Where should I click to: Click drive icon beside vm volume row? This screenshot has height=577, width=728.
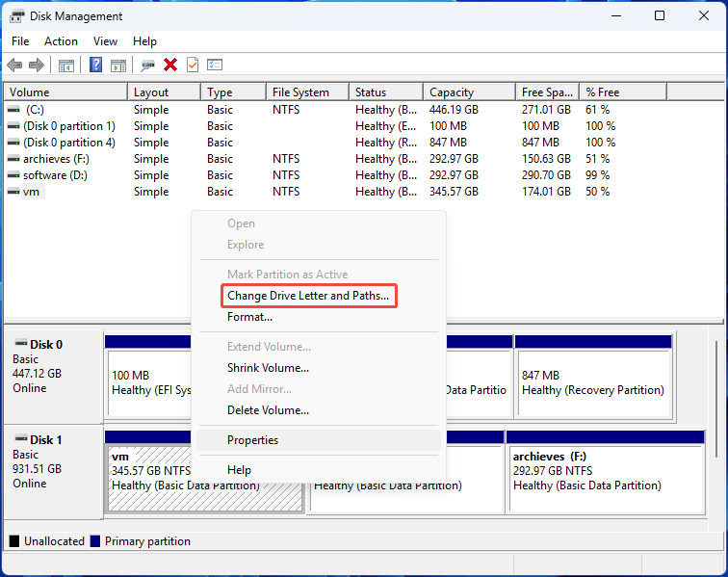click(13, 192)
